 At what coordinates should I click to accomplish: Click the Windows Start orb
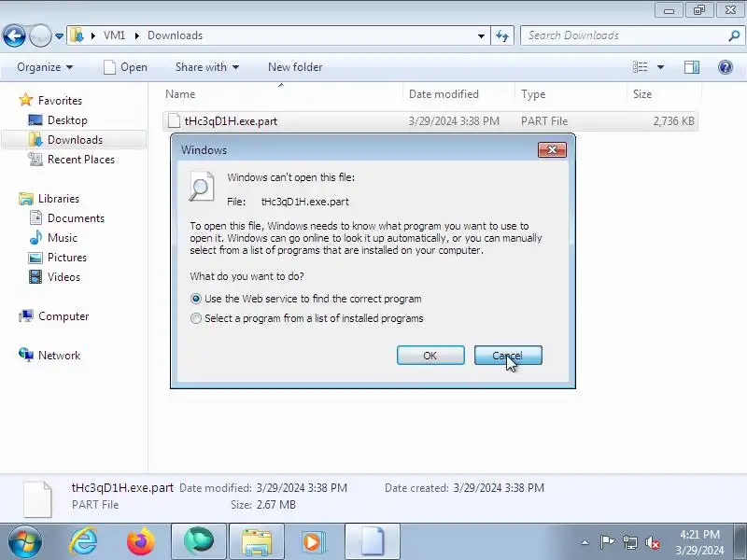(24, 542)
